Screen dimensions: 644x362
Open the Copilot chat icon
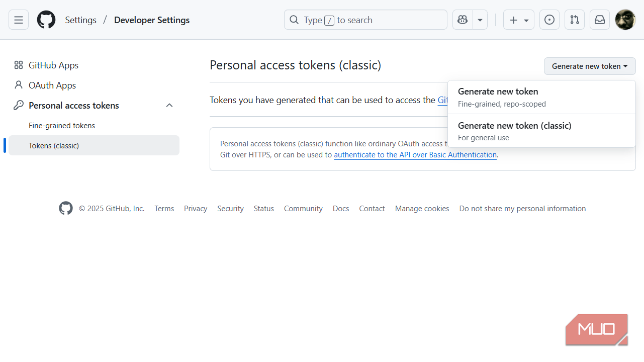[x=463, y=20]
